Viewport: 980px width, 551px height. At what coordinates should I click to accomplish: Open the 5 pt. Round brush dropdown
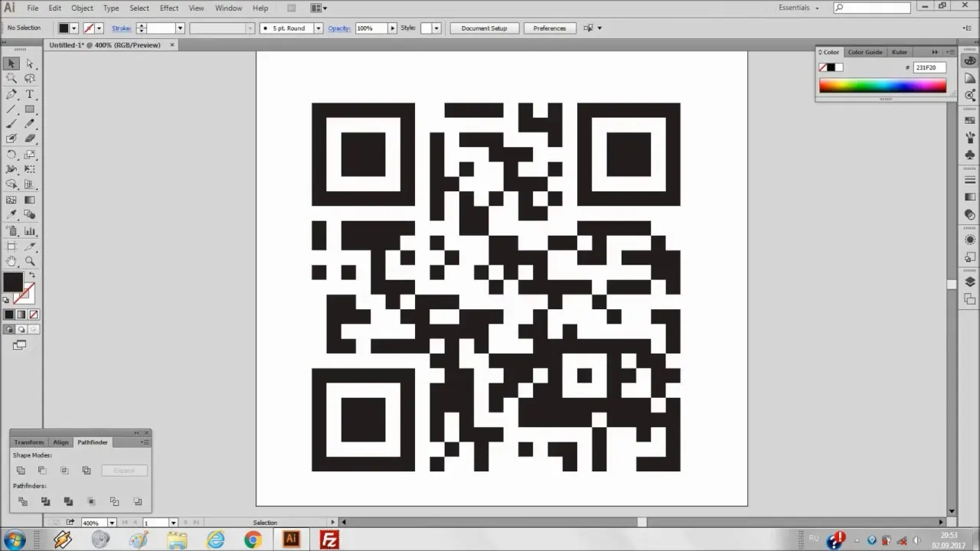coord(318,28)
